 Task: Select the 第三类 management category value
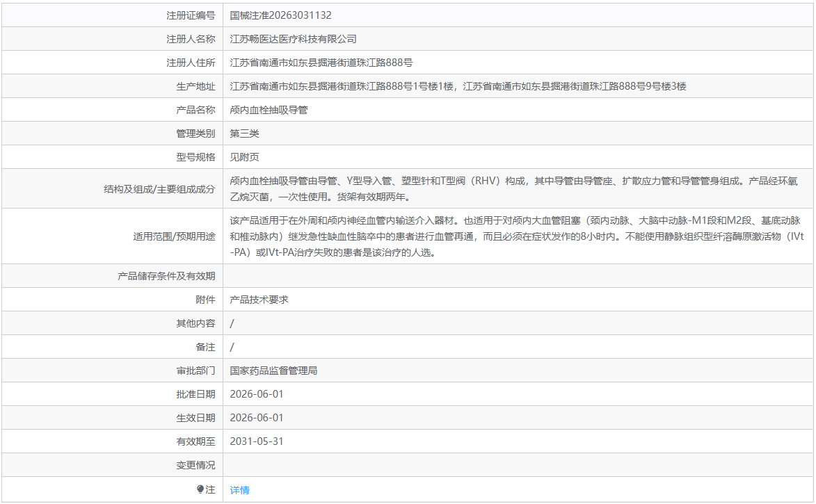point(244,133)
